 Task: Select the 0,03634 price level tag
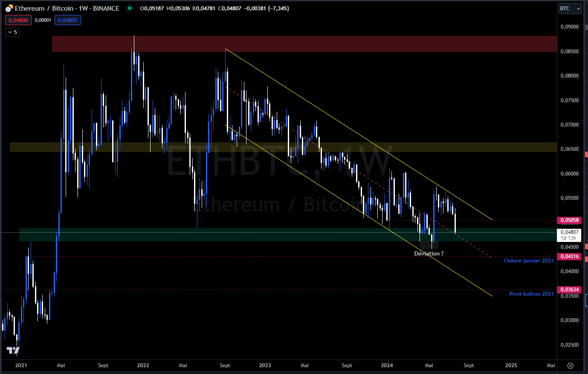coord(569,290)
